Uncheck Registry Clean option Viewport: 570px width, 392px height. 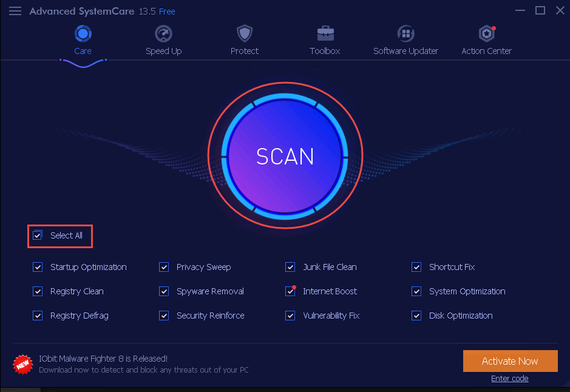(x=38, y=291)
